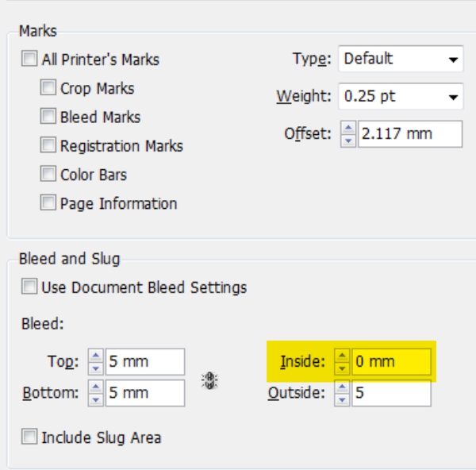Enable All Printer's Marks checkbox
The image size is (476, 470).
[29, 60]
